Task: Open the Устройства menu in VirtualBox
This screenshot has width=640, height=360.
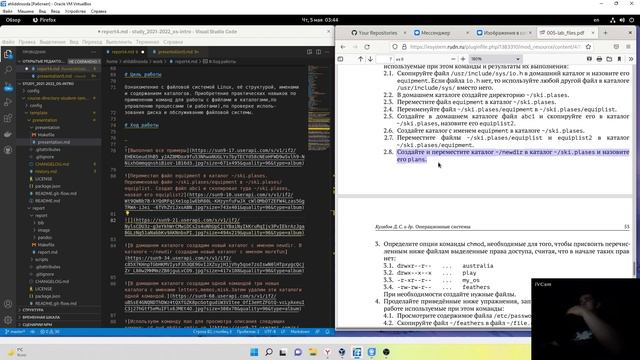Action: 75,11
